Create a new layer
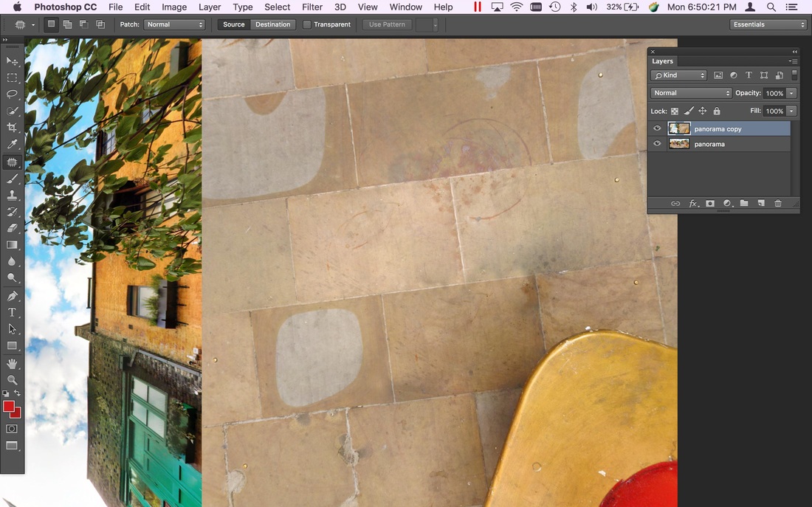Screen dimensions: 812x507 (761, 204)
